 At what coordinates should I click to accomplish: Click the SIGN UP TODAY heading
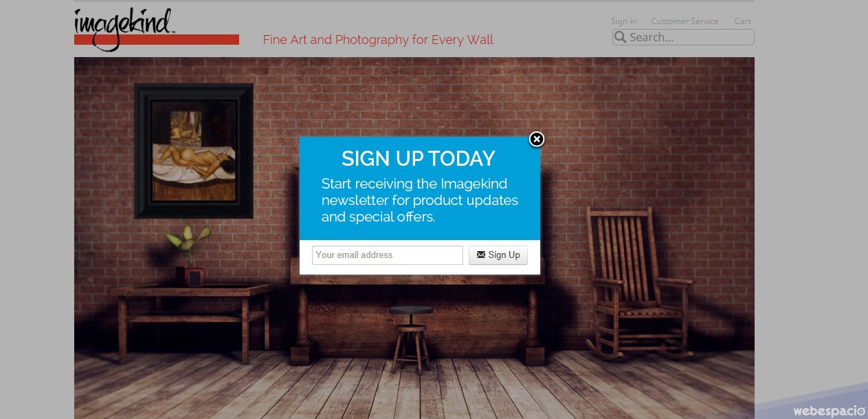(419, 159)
